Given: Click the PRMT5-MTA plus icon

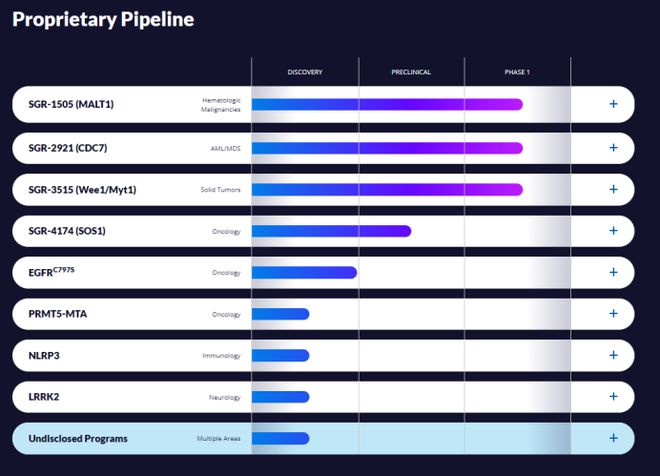Looking at the screenshot, I should click(x=613, y=314).
